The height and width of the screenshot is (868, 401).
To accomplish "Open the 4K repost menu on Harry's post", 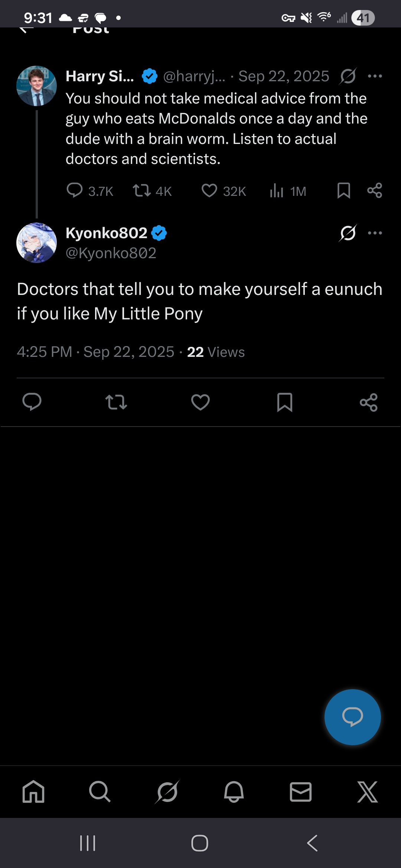I will coord(142,191).
